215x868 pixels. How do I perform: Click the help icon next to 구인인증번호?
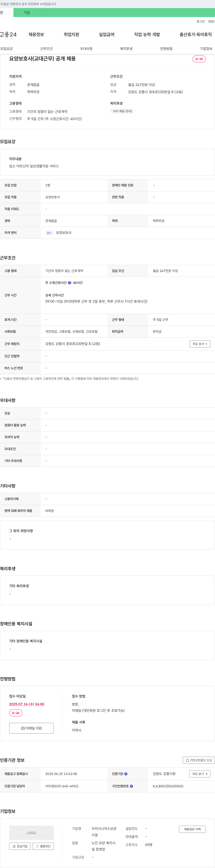click(x=131, y=786)
